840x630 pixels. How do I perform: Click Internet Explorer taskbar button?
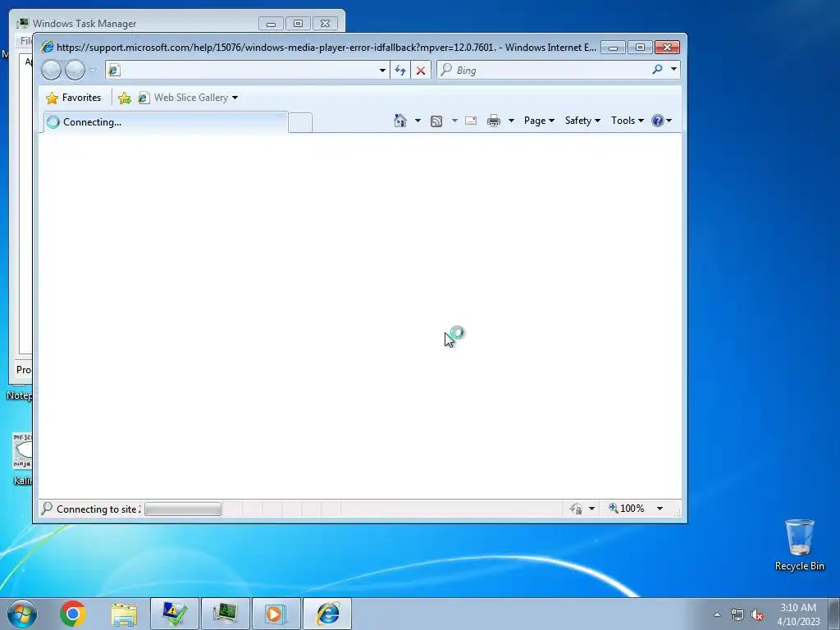[x=327, y=614]
